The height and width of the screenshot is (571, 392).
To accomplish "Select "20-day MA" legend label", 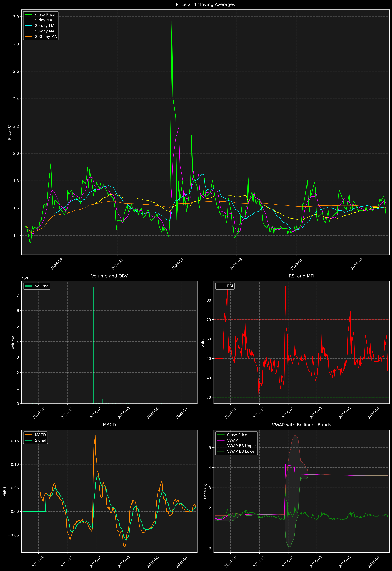I will [x=45, y=26].
